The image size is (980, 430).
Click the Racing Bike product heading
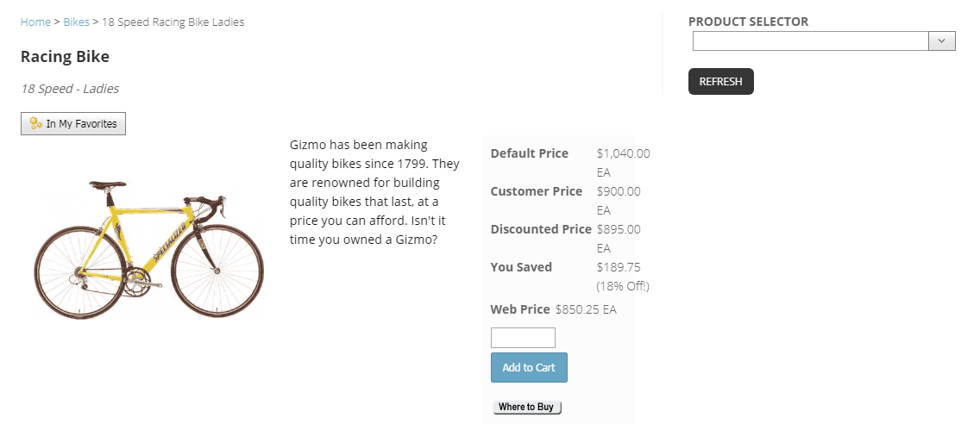tap(65, 57)
